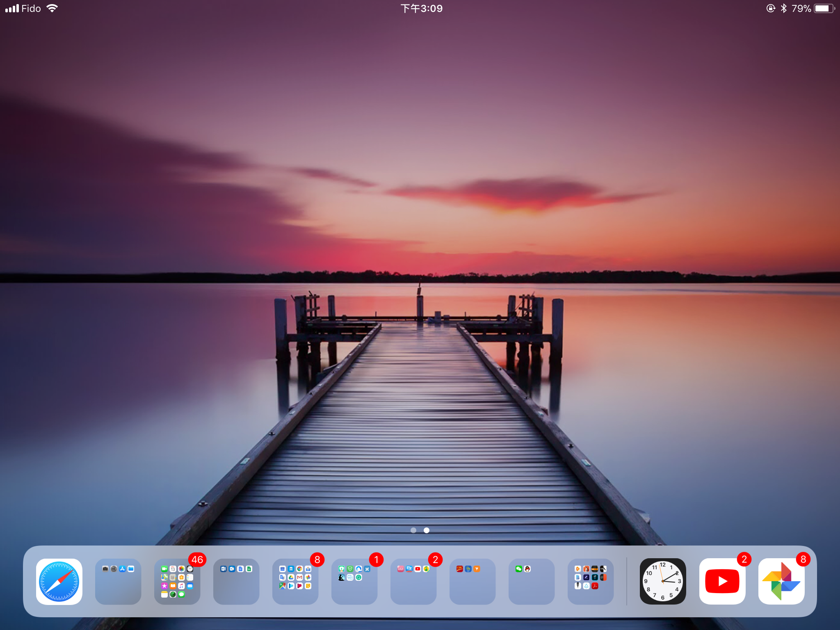Open Safari from the dock
840x630 pixels.
click(59, 581)
